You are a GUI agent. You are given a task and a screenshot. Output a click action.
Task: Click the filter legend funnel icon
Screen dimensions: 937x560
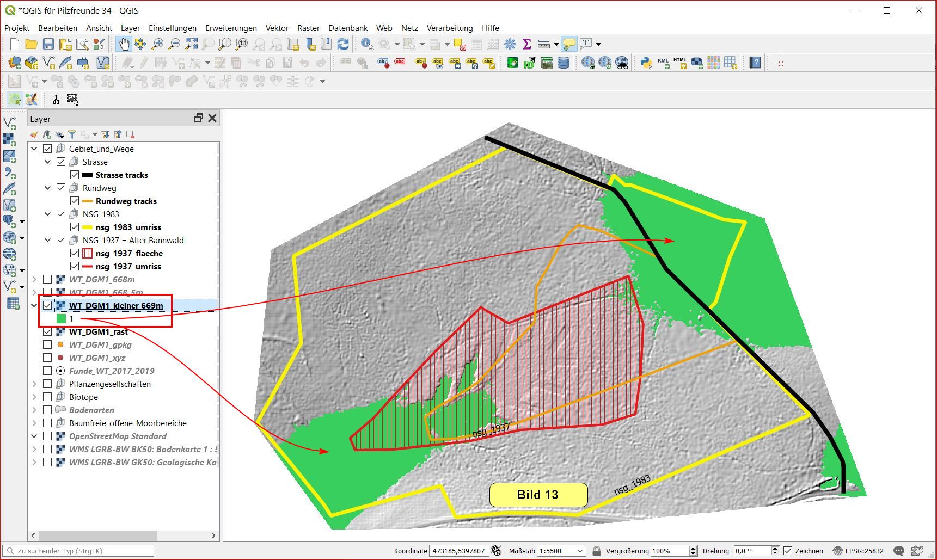click(72, 134)
